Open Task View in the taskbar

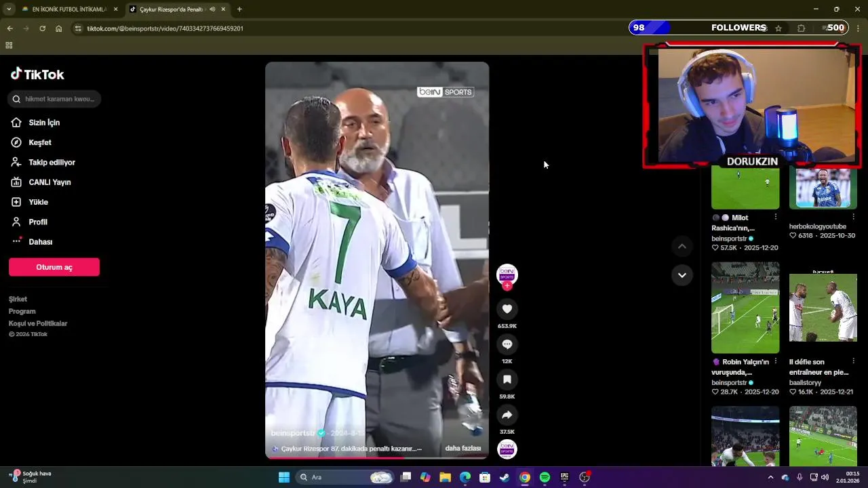pyautogui.click(x=406, y=477)
